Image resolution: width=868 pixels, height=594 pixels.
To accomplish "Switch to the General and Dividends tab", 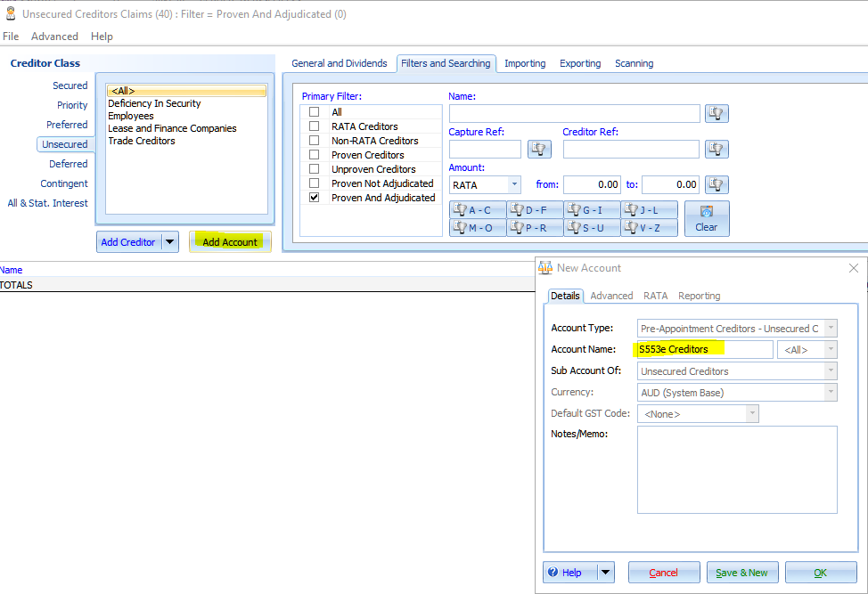I will click(x=339, y=63).
